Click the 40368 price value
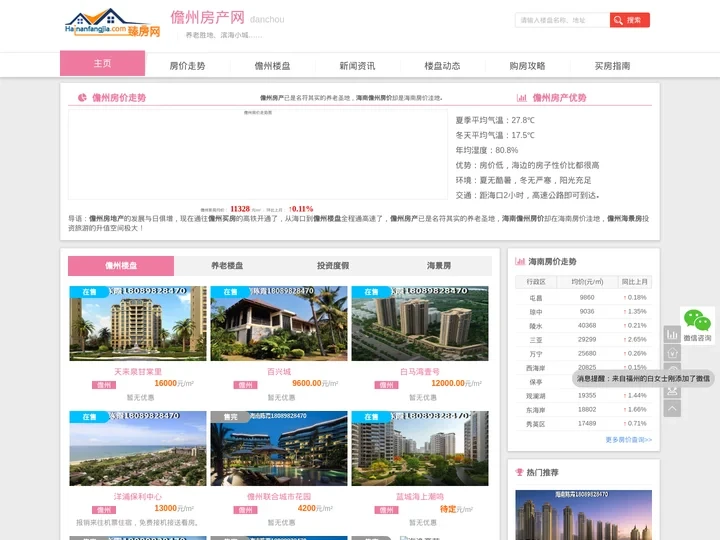The width and height of the screenshot is (720, 540). point(587,325)
